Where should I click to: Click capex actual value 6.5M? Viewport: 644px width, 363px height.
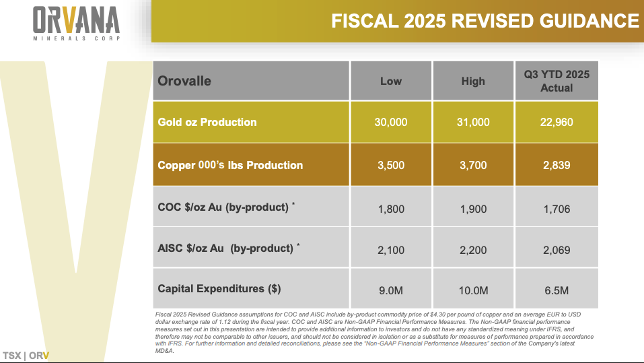coord(557,291)
